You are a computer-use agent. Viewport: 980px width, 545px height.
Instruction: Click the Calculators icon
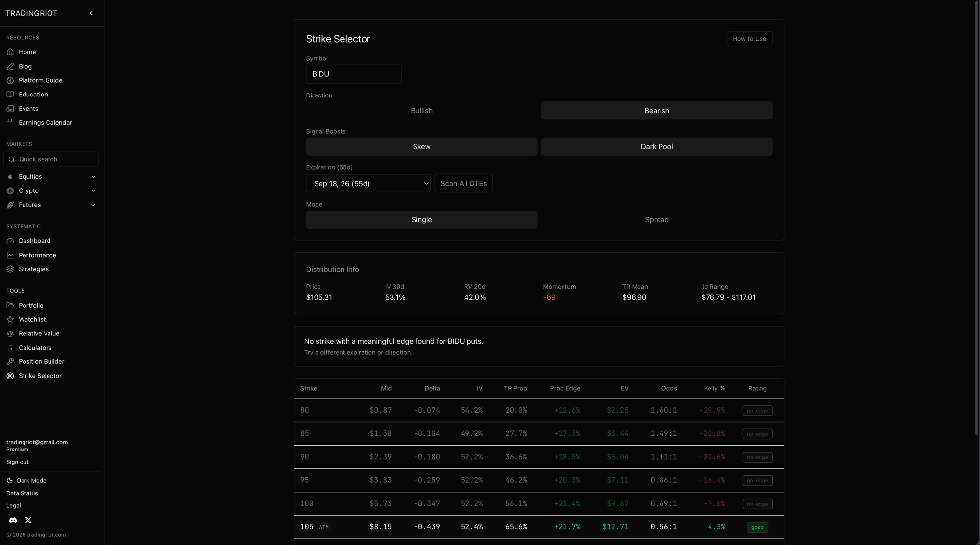(x=10, y=348)
